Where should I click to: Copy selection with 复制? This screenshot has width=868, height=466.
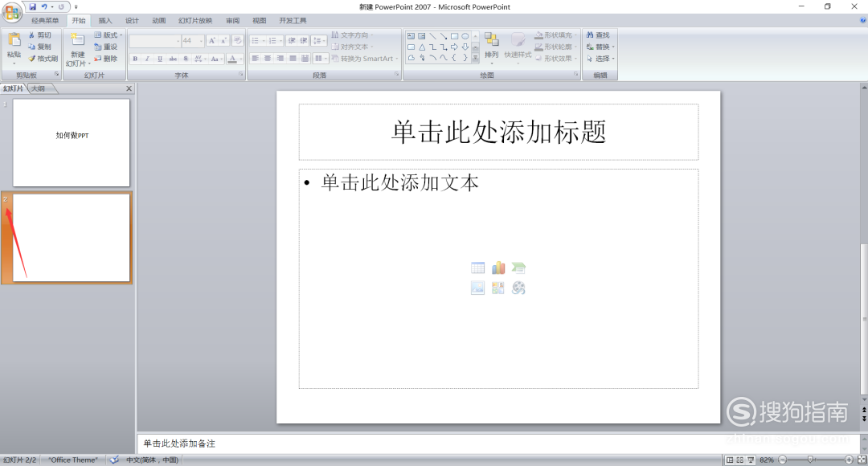[x=39, y=47]
